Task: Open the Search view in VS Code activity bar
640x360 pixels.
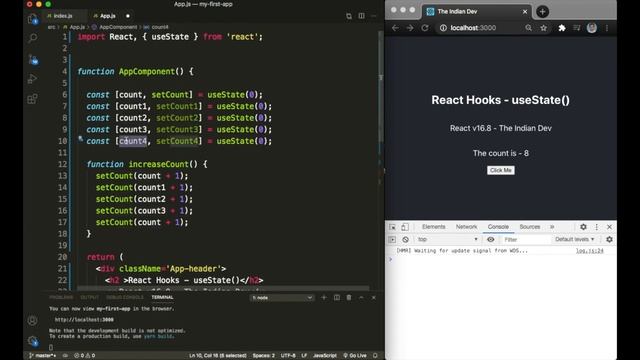Action: pos(33,39)
